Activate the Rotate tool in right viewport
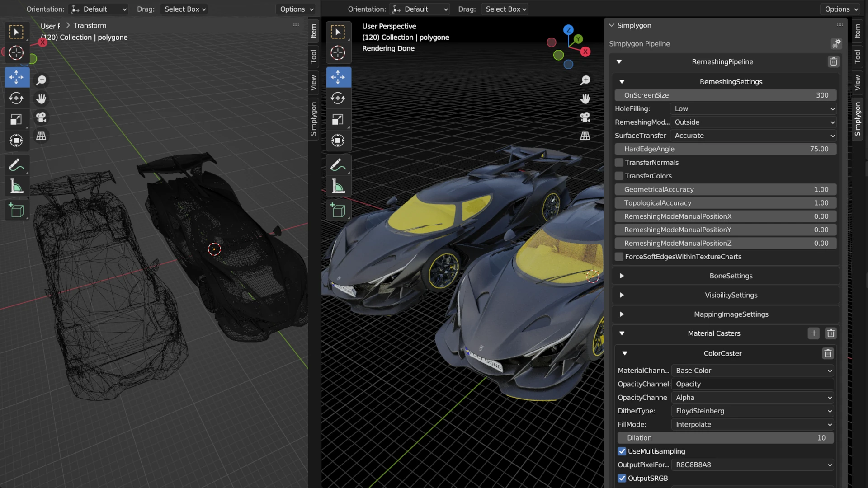Screen dimensions: 868x488 [x=338, y=98]
